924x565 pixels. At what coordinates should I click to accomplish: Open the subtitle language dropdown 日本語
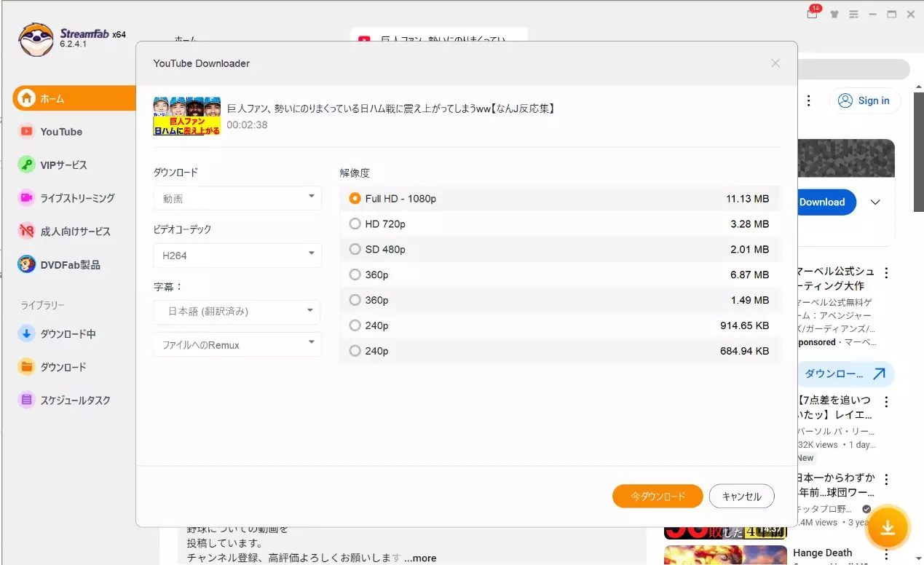click(237, 312)
